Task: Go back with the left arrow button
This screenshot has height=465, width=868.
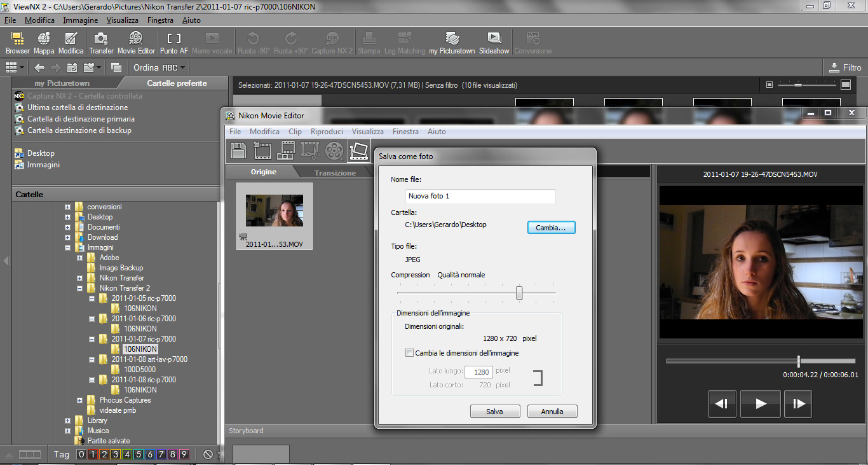Action: pos(39,67)
